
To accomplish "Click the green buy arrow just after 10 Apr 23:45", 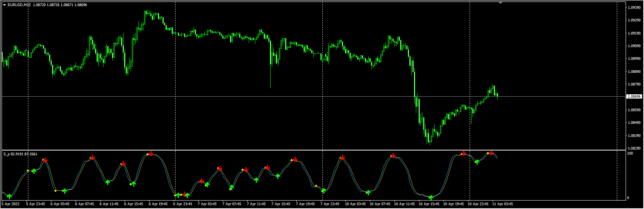I will (477, 162).
